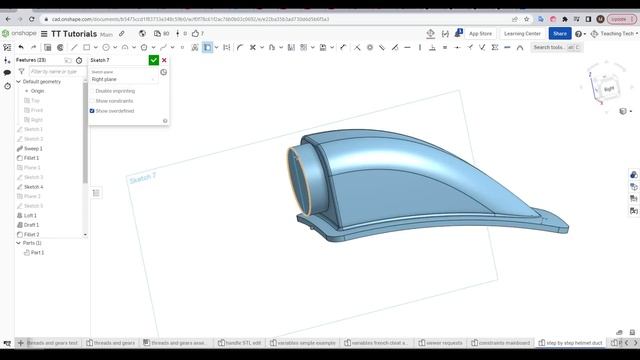The width and height of the screenshot is (640, 360).
Task: Apply the Equal constraint
Action: (445, 47)
